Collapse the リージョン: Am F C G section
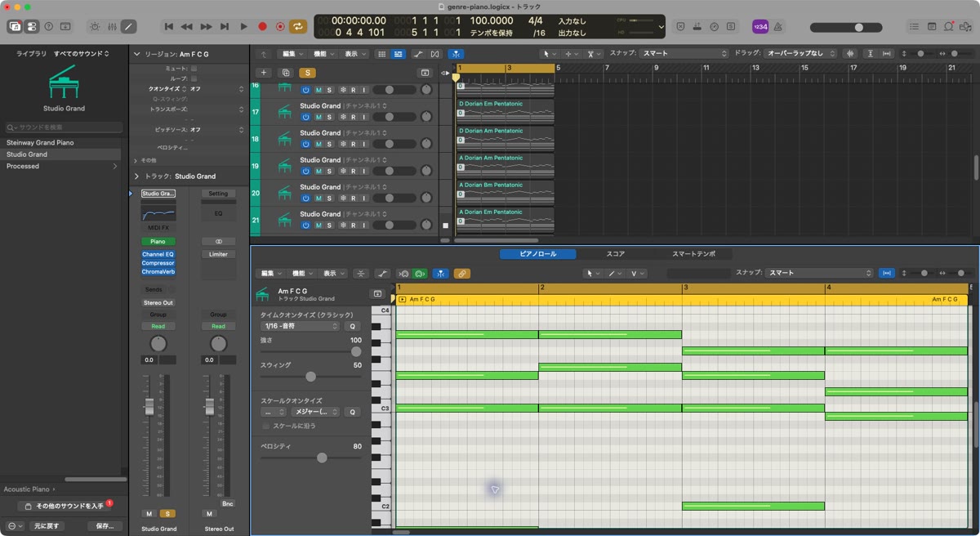Viewport: 980px width, 536px height. coord(137,54)
